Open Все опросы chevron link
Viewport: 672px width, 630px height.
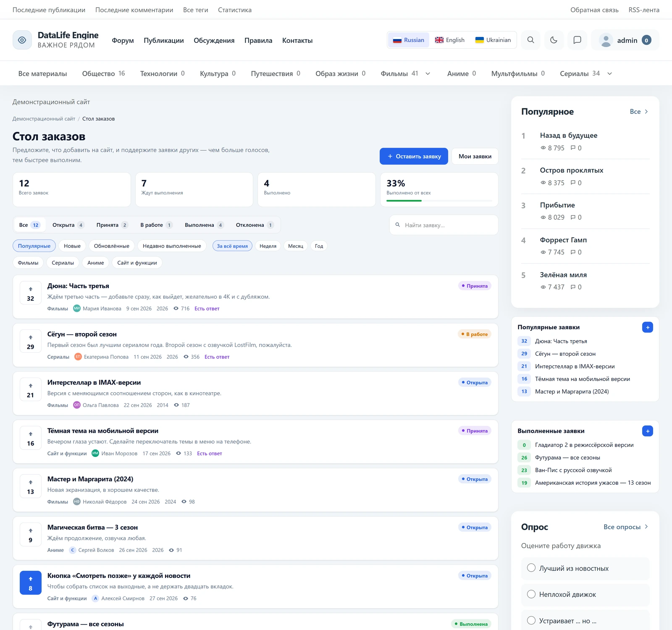(x=626, y=527)
